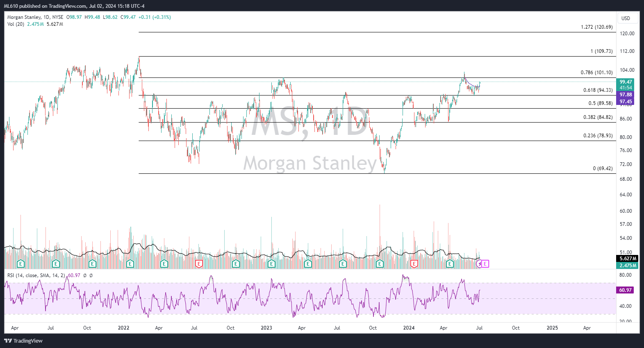Open the green earnings marker near Oct 2022

pos(236,264)
